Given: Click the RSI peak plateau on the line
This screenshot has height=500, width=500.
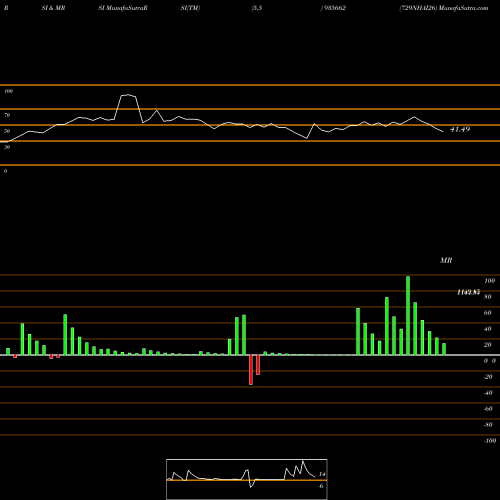Looking at the screenshot, I should click(x=128, y=95).
